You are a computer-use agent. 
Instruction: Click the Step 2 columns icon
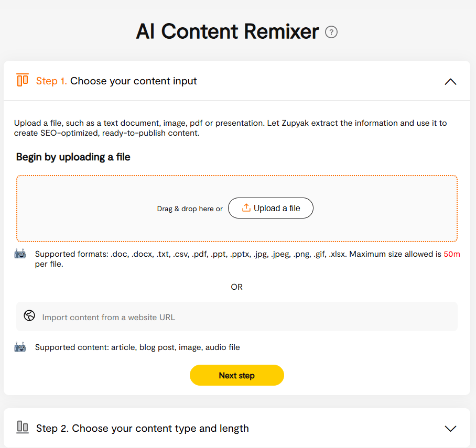(23, 428)
